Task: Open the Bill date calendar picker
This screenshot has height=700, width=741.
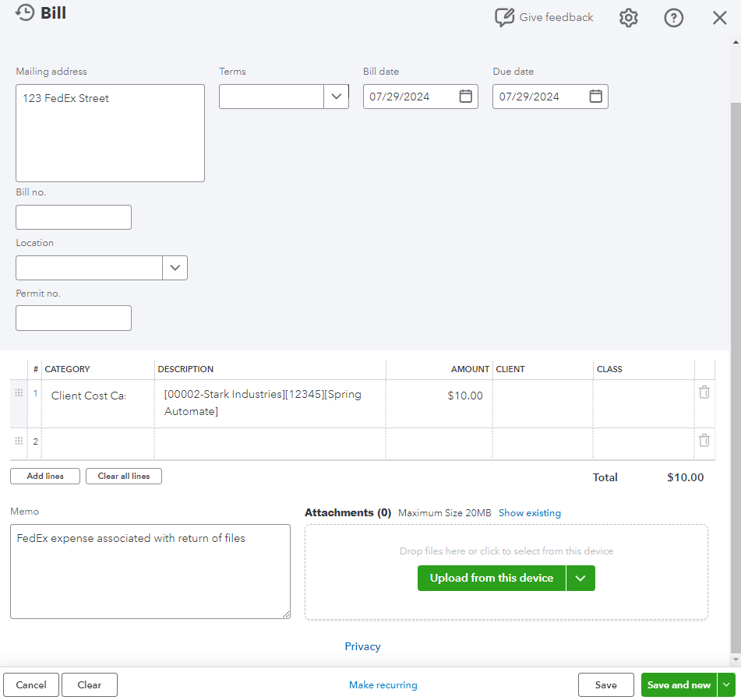Action: (465, 97)
